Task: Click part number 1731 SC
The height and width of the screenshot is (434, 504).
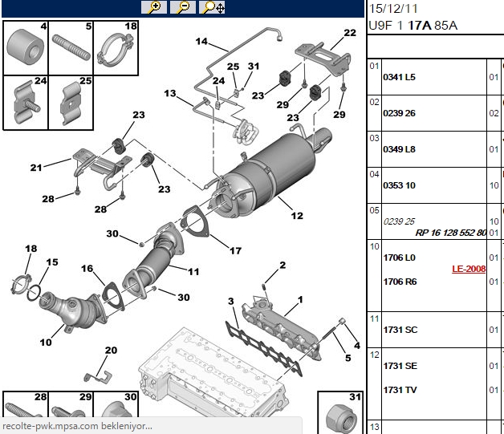Action: point(400,330)
